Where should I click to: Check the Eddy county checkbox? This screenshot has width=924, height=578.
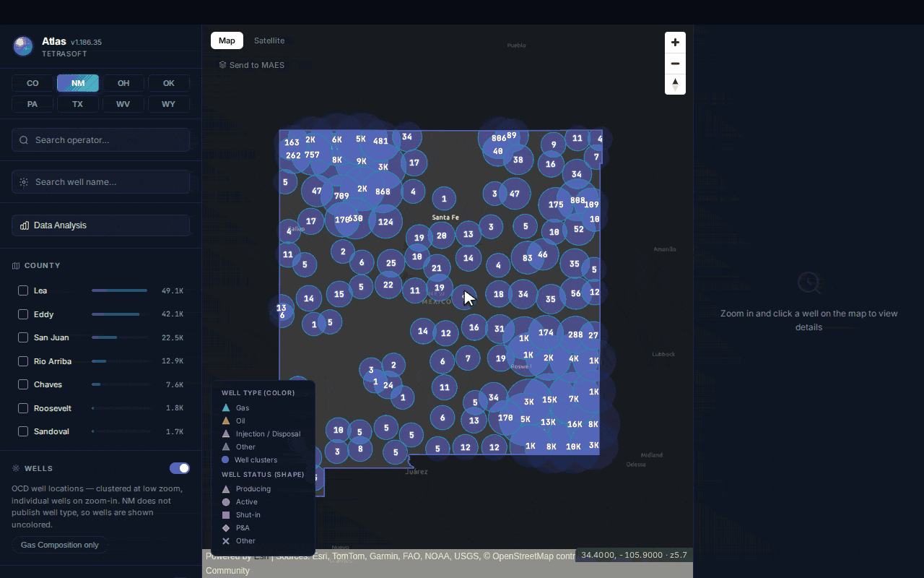click(23, 314)
